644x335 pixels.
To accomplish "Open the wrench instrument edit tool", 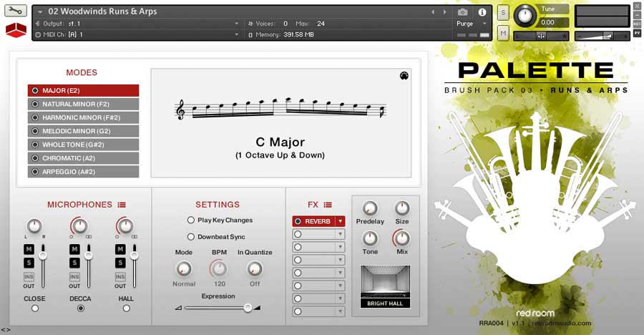I will pyautogui.click(x=16, y=10).
